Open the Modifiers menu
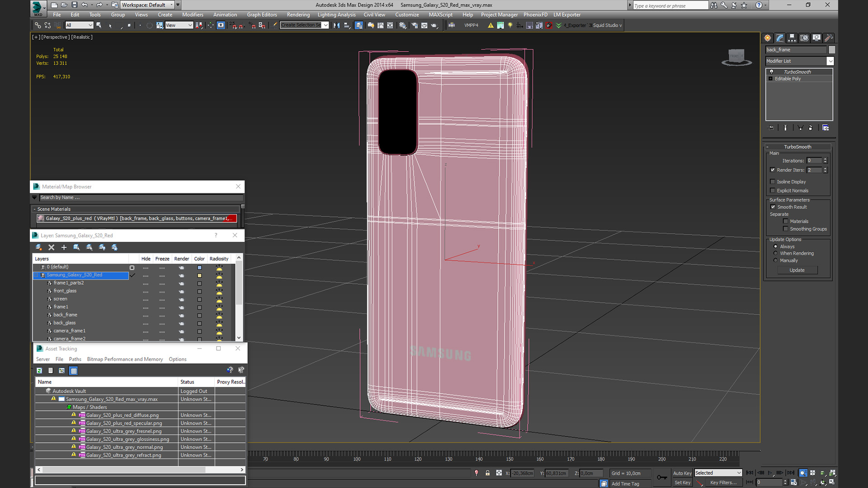Image resolution: width=868 pixels, height=488 pixels. 193,15
